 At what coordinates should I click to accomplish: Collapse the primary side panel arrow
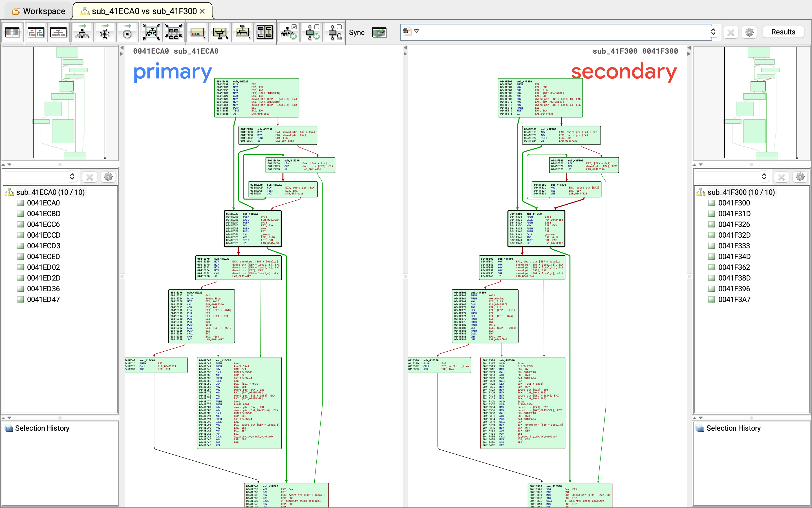[x=122, y=48]
